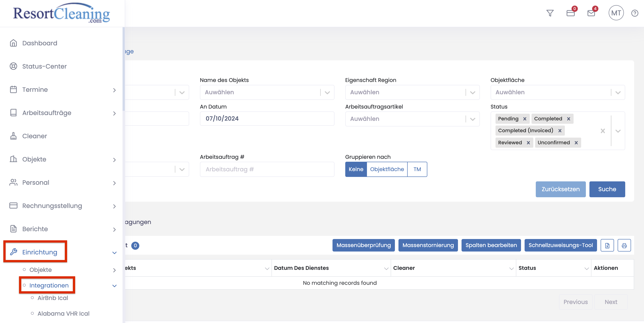Click the filter funnel icon in header

pyautogui.click(x=550, y=13)
